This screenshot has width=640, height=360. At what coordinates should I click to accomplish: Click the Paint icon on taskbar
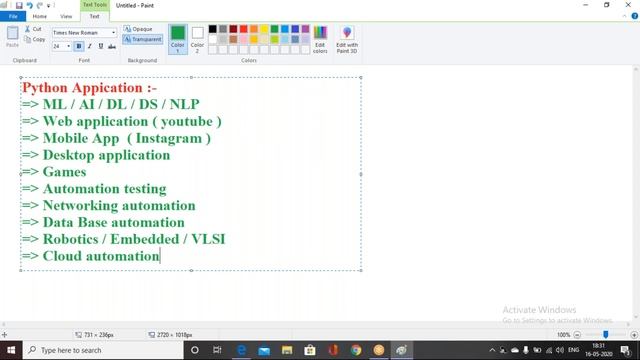click(401, 350)
